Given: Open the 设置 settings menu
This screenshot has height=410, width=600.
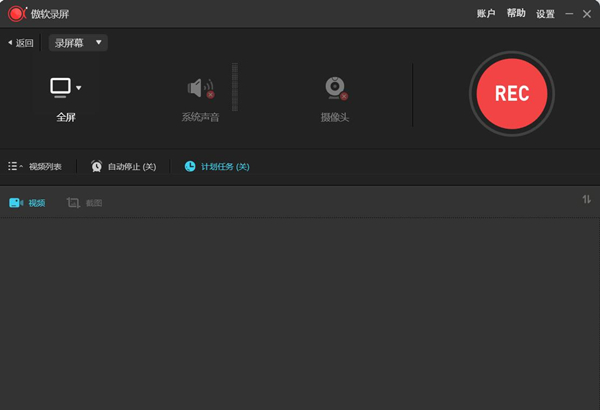Looking at the screenshot, I should (545, 14).
